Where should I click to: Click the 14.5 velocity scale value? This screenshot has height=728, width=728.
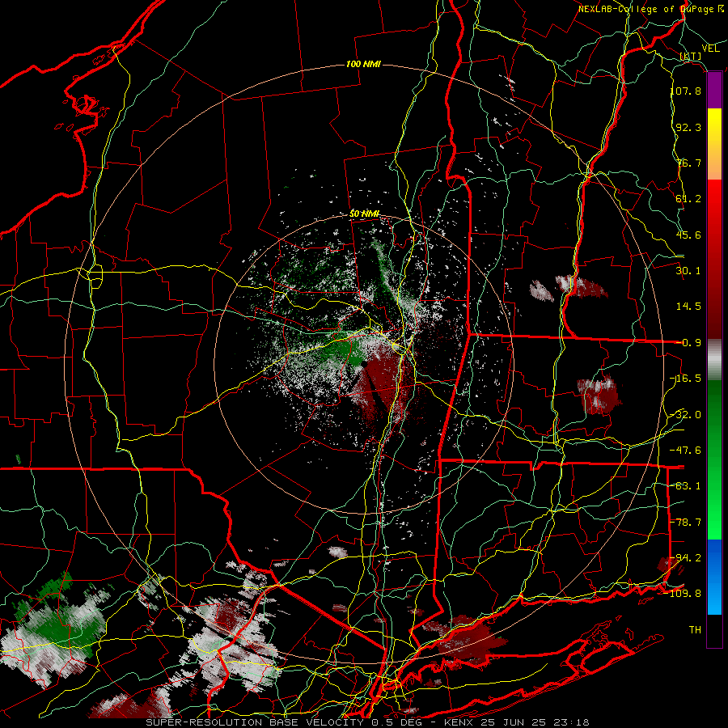[x=688, y=307]
